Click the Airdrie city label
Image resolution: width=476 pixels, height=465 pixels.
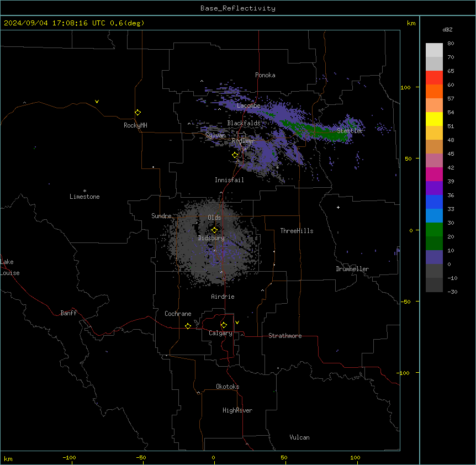(x=223, y=297)
